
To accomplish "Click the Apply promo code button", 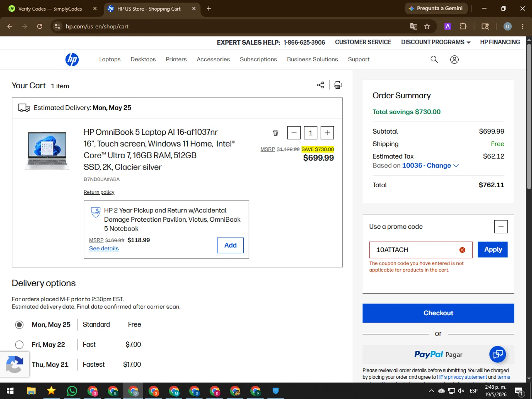I will [493, 250].
